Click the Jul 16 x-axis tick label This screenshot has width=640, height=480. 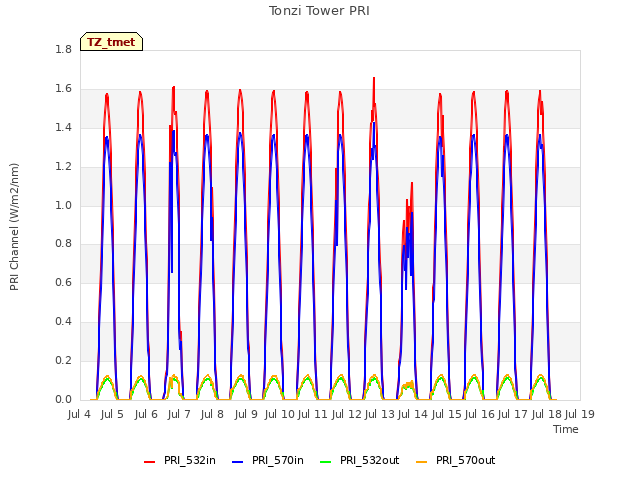click(x=480, y=414)
